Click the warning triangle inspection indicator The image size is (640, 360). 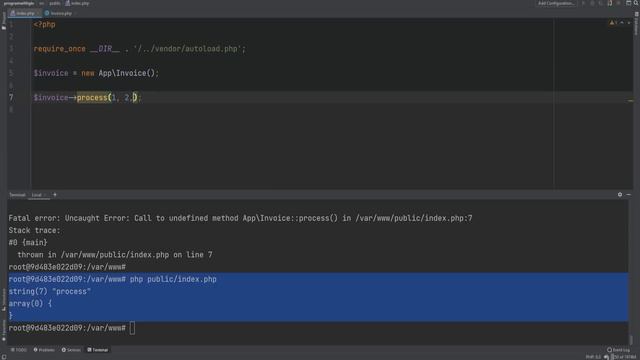(612, 23)
